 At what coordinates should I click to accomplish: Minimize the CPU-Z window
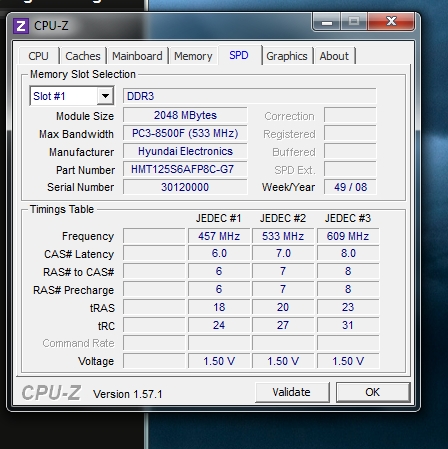tap(327, 22)
